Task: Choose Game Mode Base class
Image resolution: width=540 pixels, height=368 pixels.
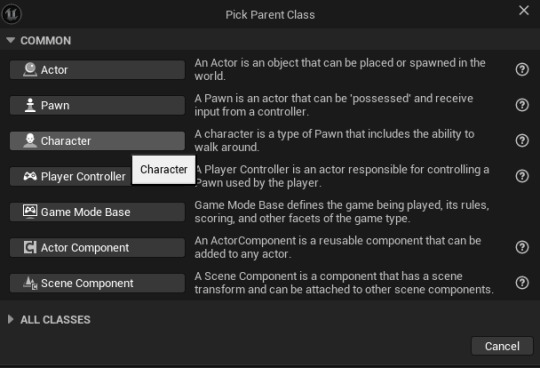Action: point(97,212)
